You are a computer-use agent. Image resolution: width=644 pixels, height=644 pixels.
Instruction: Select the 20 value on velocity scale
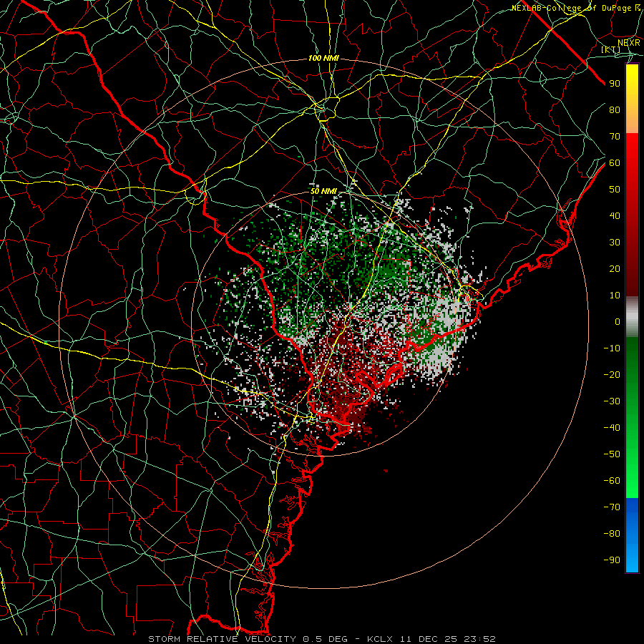[x=615, y=268]
